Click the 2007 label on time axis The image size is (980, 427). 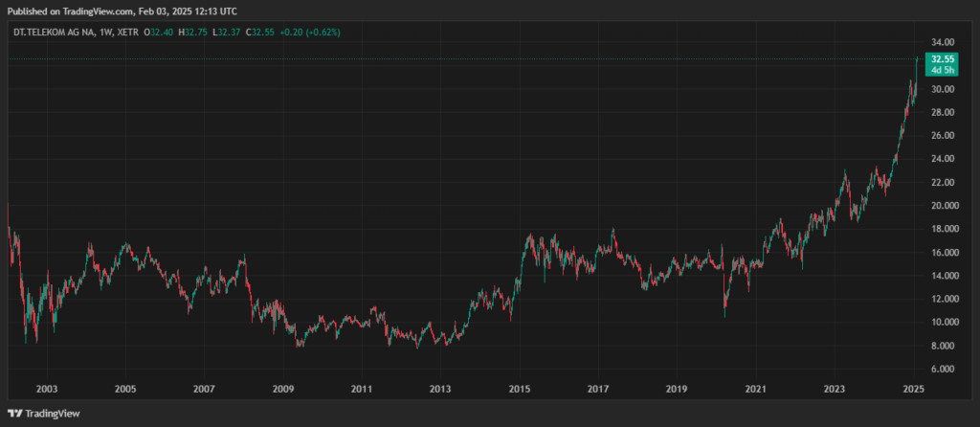(205, 389)
